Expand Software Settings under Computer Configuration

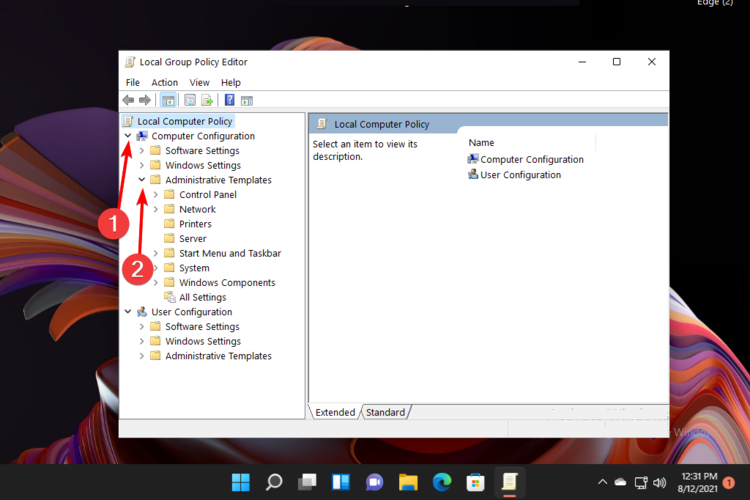point(142,151)
